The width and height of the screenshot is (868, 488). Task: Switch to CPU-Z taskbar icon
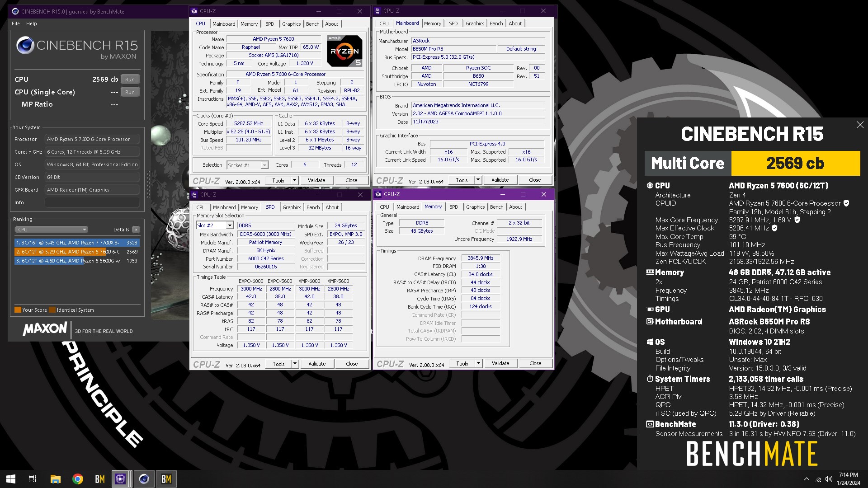pyautogui.click(x=121, y=479)
